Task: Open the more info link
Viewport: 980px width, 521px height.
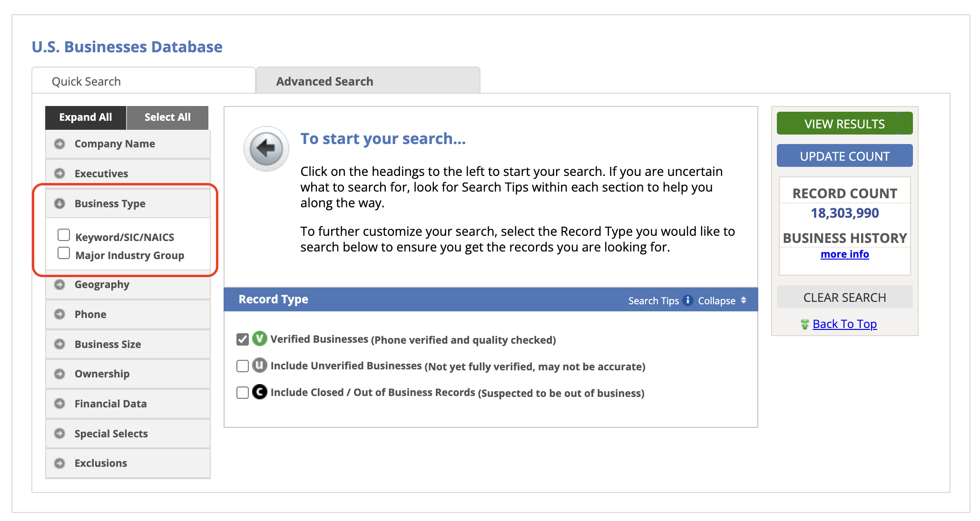Action: (x=844, y=254)
